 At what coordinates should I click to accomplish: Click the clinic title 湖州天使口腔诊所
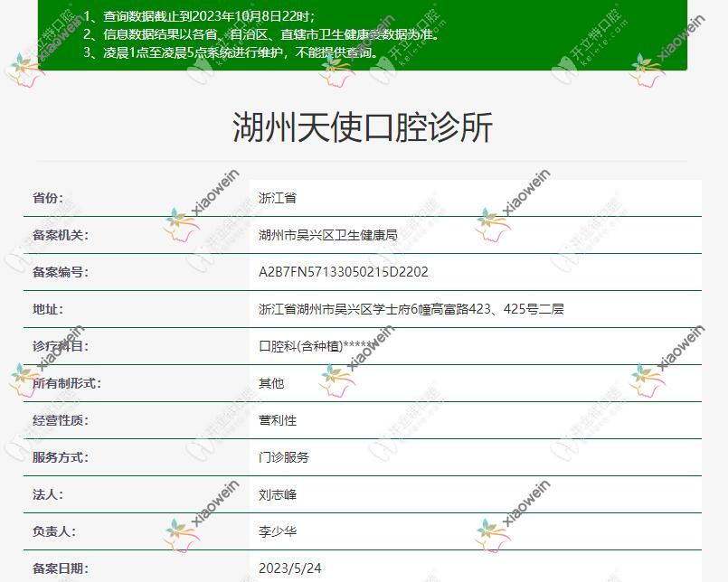tap(363, 127)
